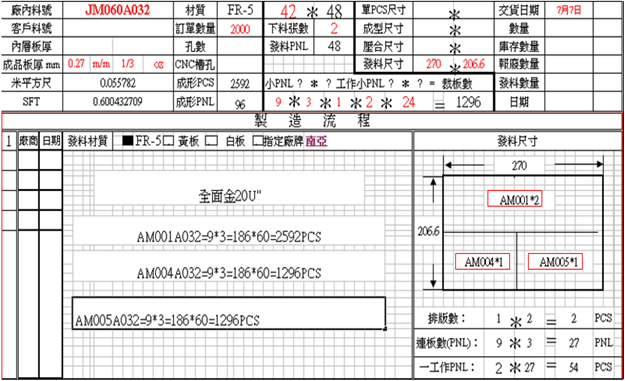Click the 製造流程 section header

pyautogui.click(x=312, y=121)
